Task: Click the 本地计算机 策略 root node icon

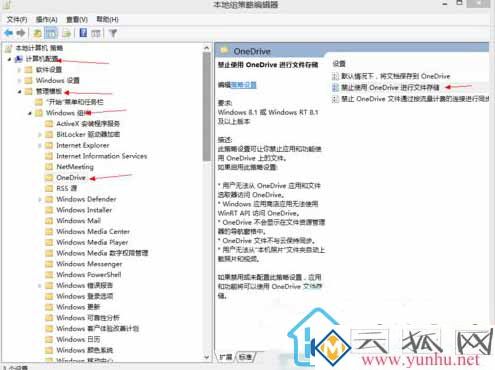Action: click(9, 49)
